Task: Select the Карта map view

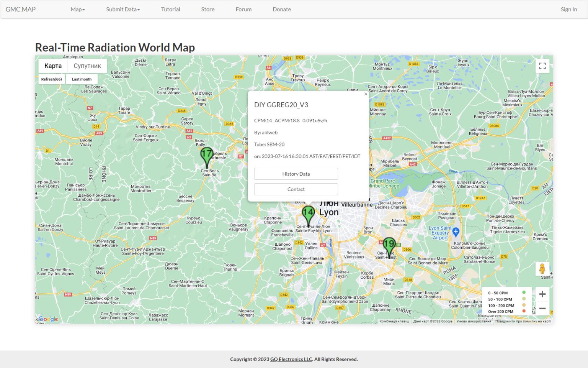Action: 53,66
